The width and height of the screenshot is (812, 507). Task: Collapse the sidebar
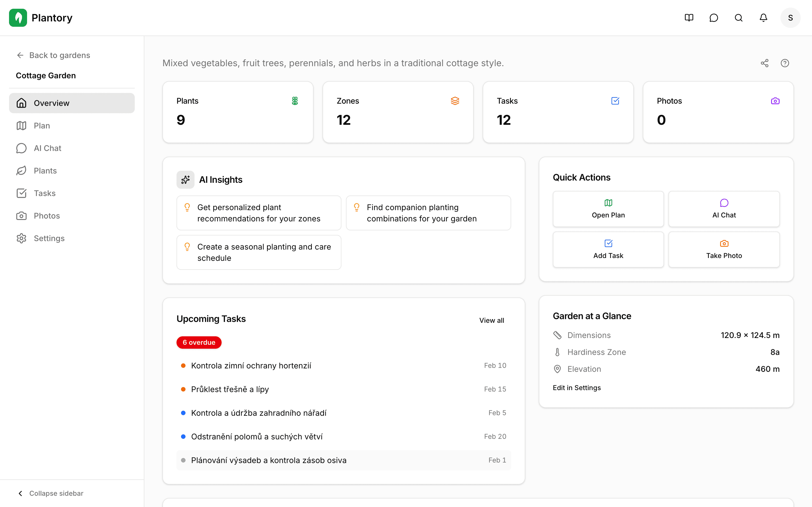[51, 493]
